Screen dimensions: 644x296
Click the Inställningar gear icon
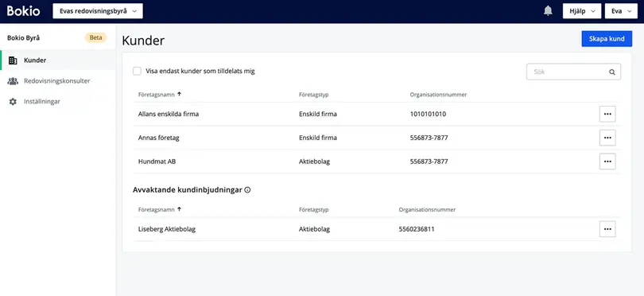(x=13, y=102)
